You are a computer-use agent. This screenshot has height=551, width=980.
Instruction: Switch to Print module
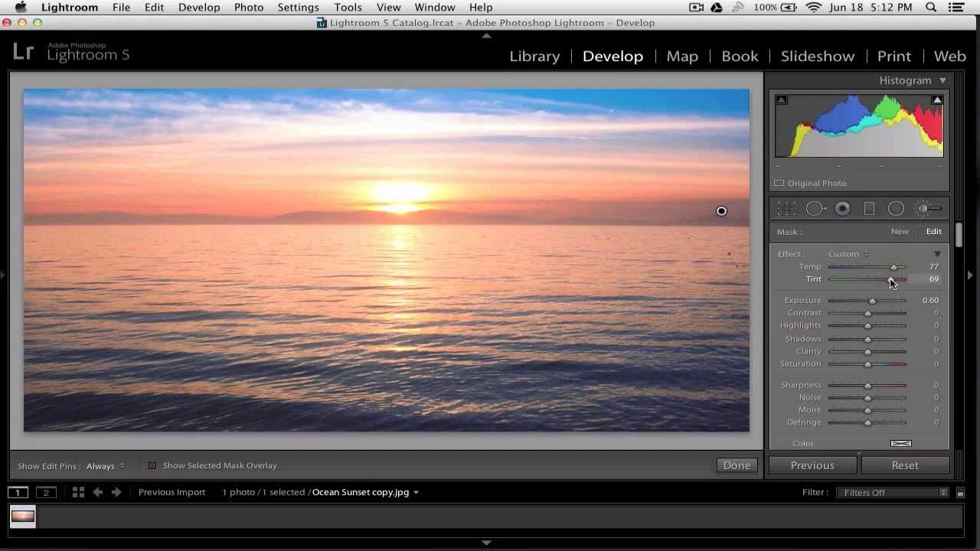tap(894, 56)
